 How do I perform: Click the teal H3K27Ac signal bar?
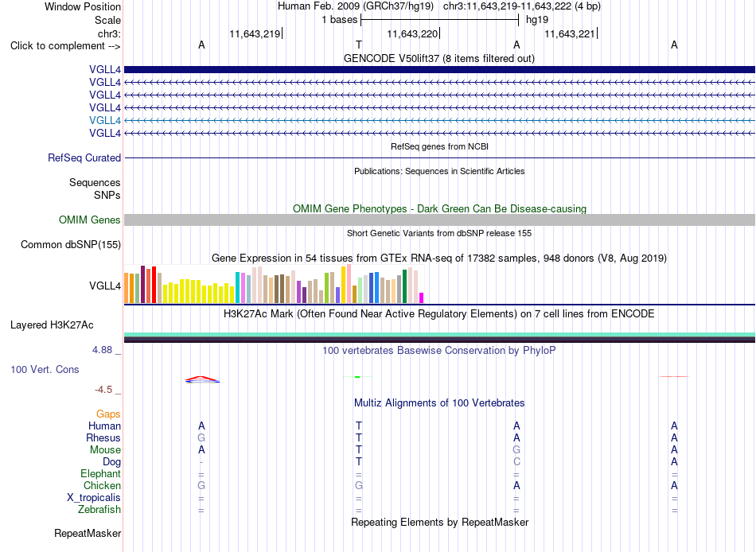[439, 335]
